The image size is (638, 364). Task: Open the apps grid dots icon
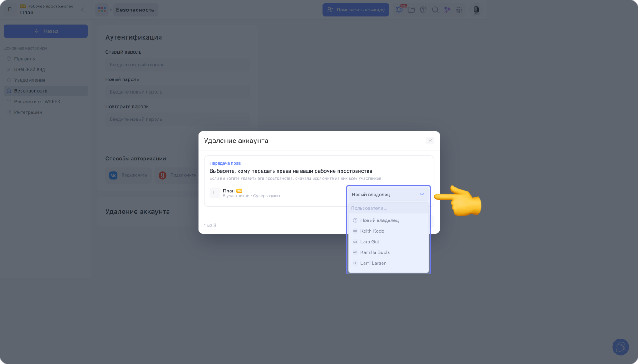pyautogui.click(x=459, y=10)
